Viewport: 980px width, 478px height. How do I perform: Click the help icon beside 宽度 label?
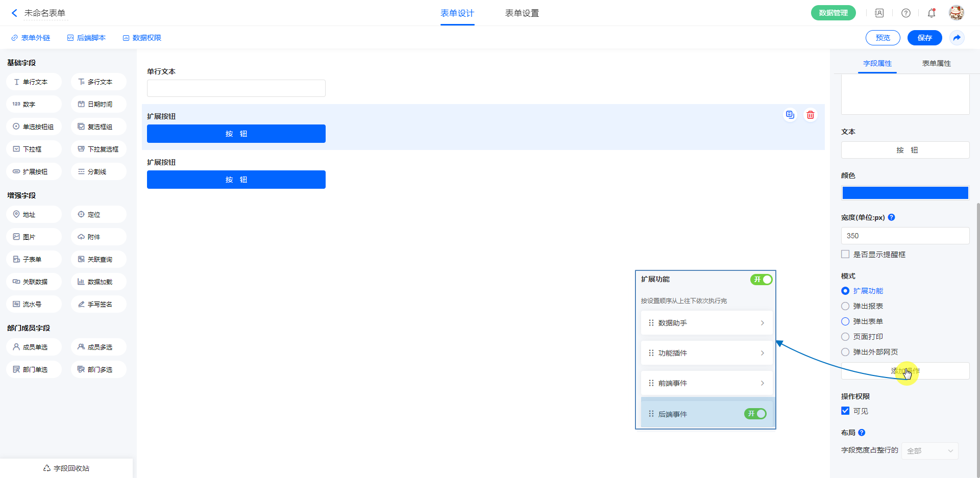pos(891,217)
